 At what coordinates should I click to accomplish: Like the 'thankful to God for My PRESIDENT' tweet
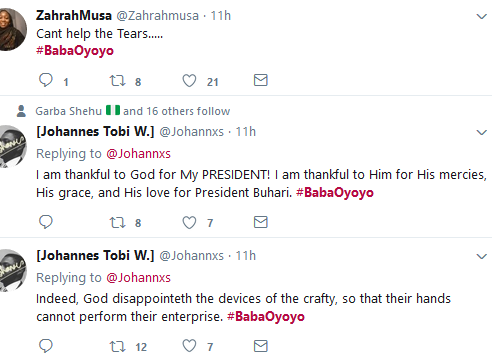[189, 222]
